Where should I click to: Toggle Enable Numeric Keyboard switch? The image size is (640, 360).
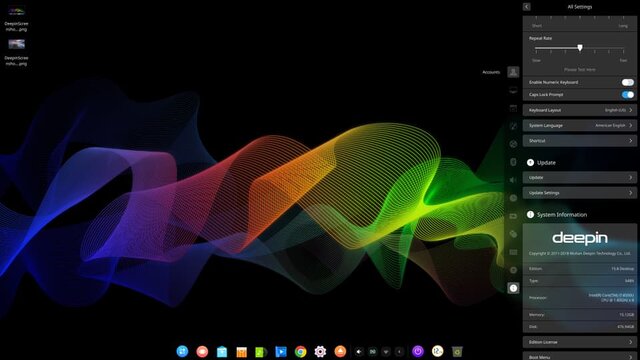click(x=627, y=82)
